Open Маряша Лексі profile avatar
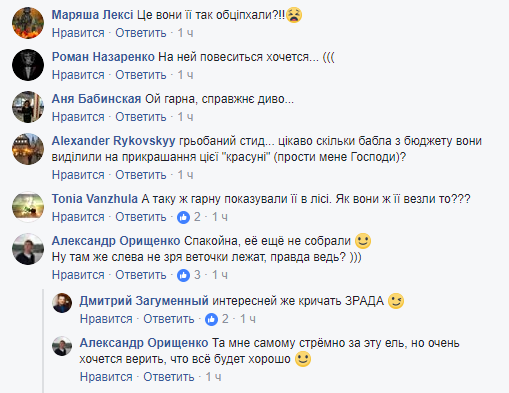509x393 pixels. tap(28, 23)
